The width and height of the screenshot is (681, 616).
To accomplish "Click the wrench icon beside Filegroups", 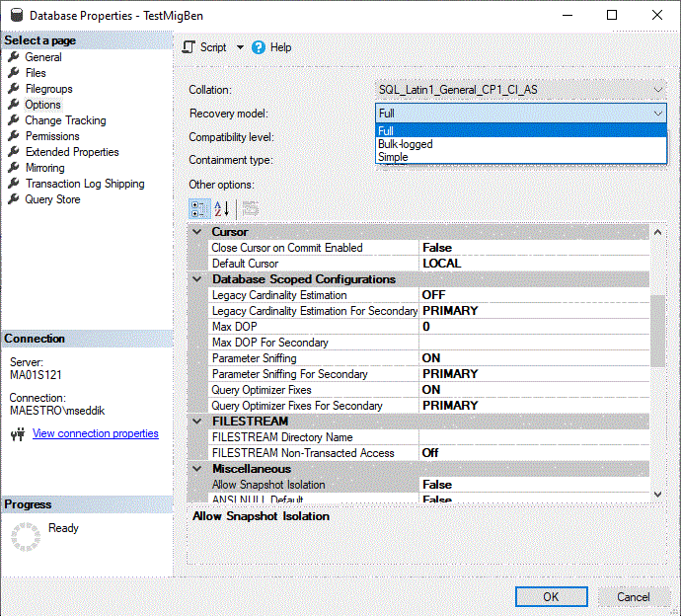I will (x=14, y=89).
